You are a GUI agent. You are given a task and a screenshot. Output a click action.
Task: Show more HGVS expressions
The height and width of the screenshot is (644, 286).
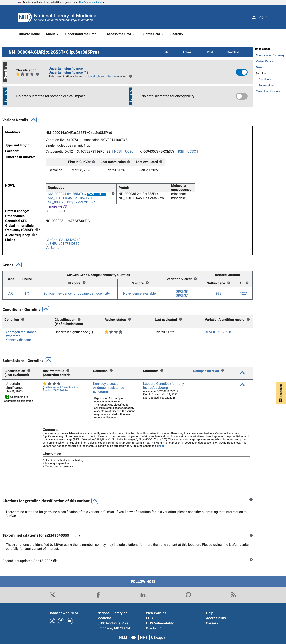(x=56, y=206)
